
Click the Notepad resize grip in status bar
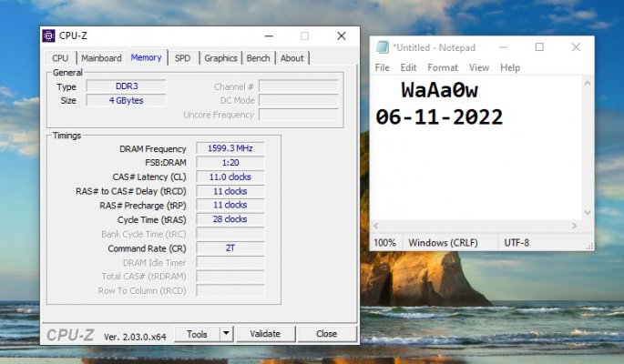click(x=589, y=247)
